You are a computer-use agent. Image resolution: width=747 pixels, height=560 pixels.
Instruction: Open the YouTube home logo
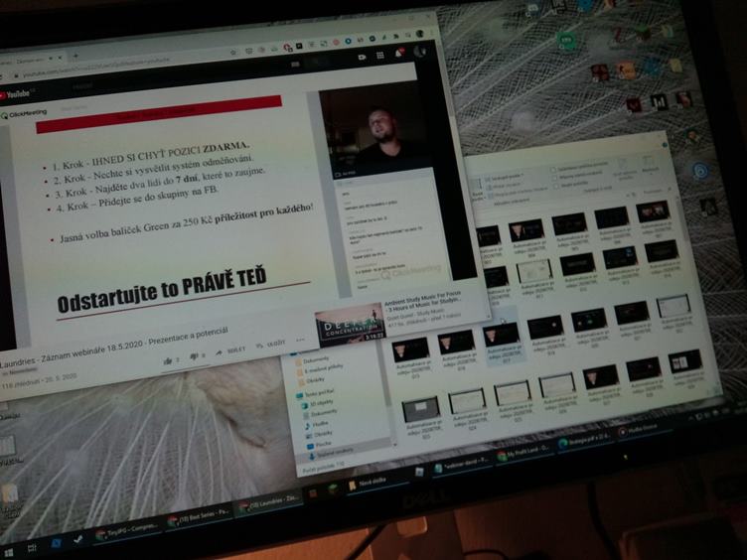(x=16, y=93)
